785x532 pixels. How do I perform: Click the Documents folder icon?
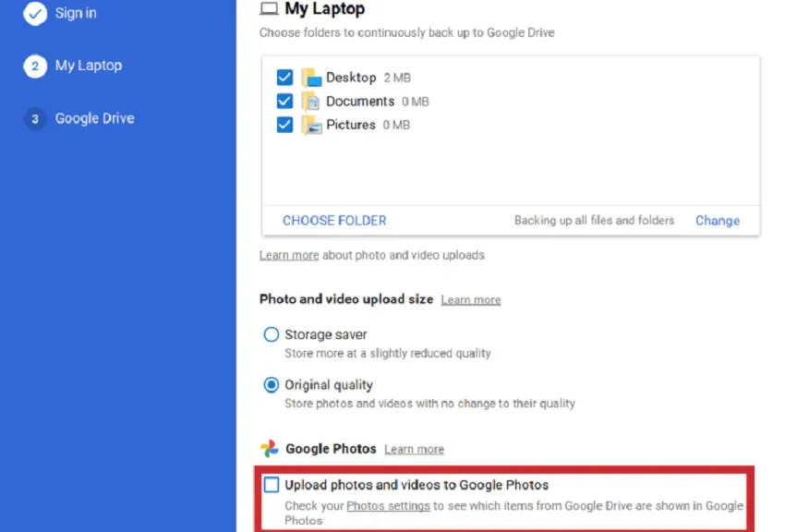point(311,101)
